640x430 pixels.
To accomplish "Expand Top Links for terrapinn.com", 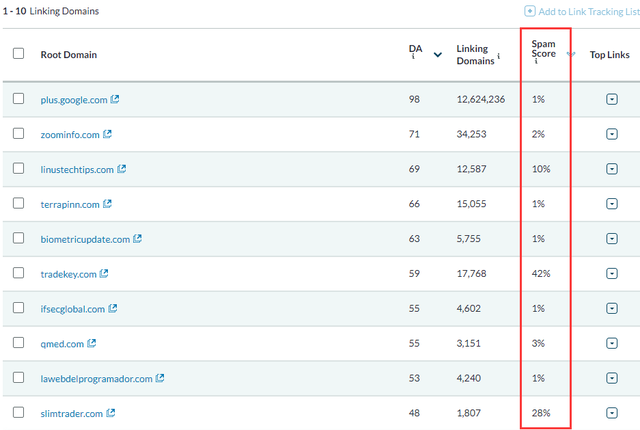I will point(612,204).
